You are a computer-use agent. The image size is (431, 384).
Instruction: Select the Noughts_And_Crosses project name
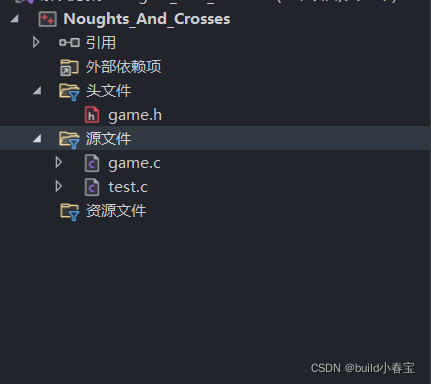[147, 19]
